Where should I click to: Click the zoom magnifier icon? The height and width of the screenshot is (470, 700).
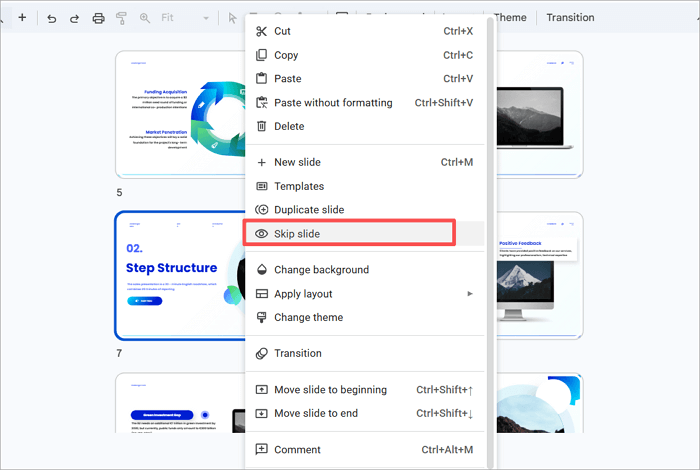(145, 18)
